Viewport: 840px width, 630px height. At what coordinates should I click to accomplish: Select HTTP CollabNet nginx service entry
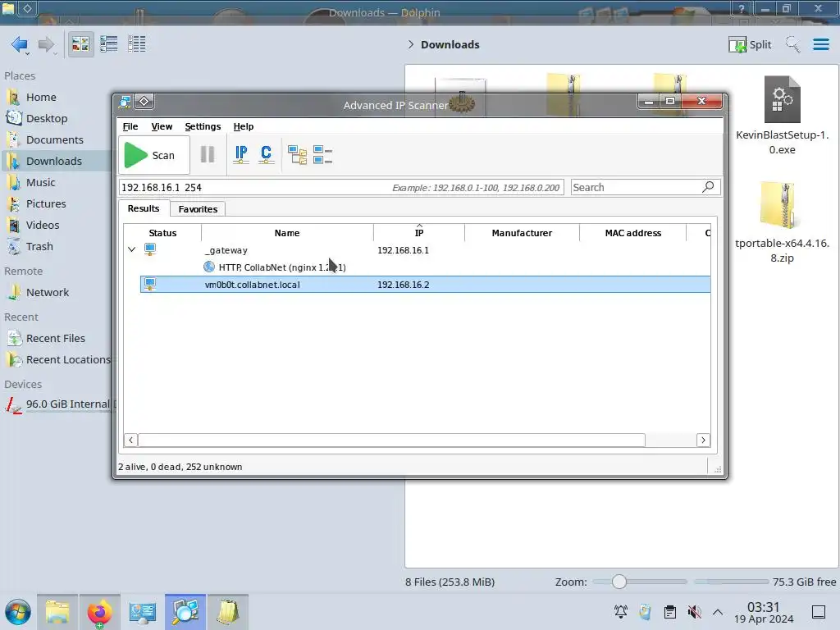282,267
